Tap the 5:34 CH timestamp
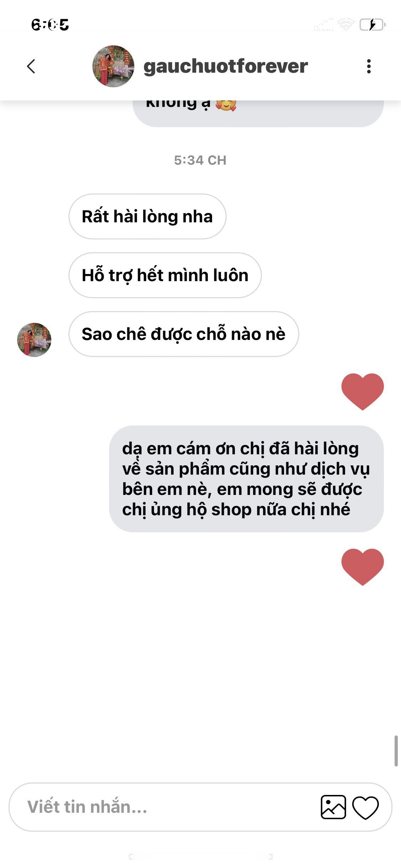This screenshot has height=868, width=401. (200, 160)
